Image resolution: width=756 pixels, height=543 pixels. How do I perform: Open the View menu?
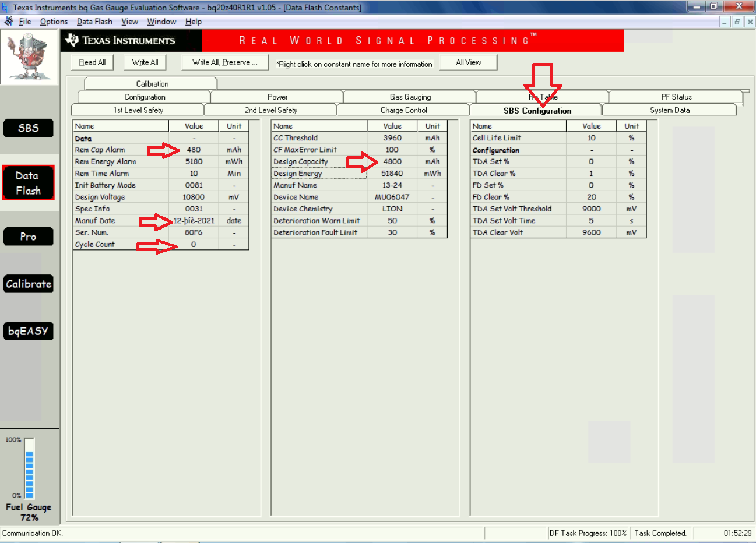(129, 22)
